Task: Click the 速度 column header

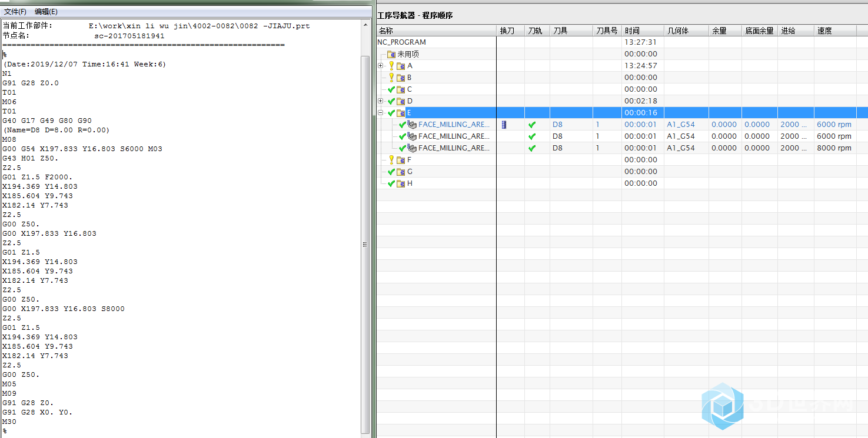Action: 836,31
